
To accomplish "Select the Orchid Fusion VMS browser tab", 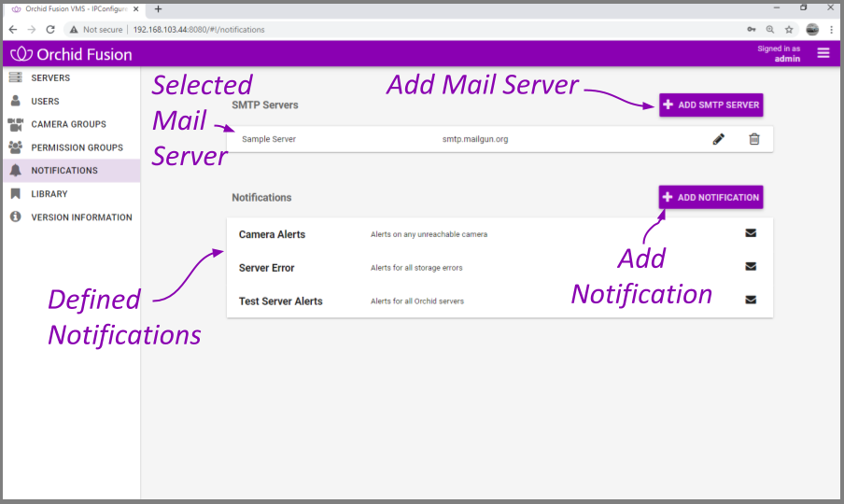I will pos(75,9).
